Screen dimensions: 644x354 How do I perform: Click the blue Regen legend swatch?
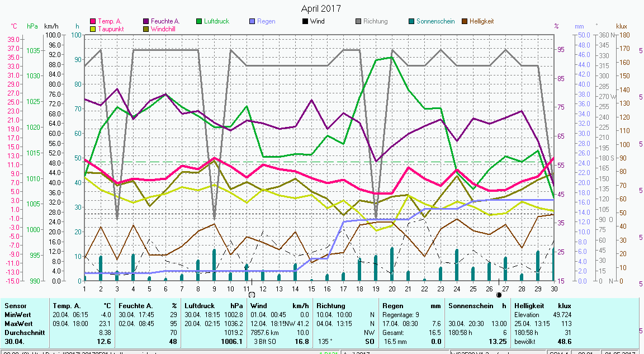(252, 22)
